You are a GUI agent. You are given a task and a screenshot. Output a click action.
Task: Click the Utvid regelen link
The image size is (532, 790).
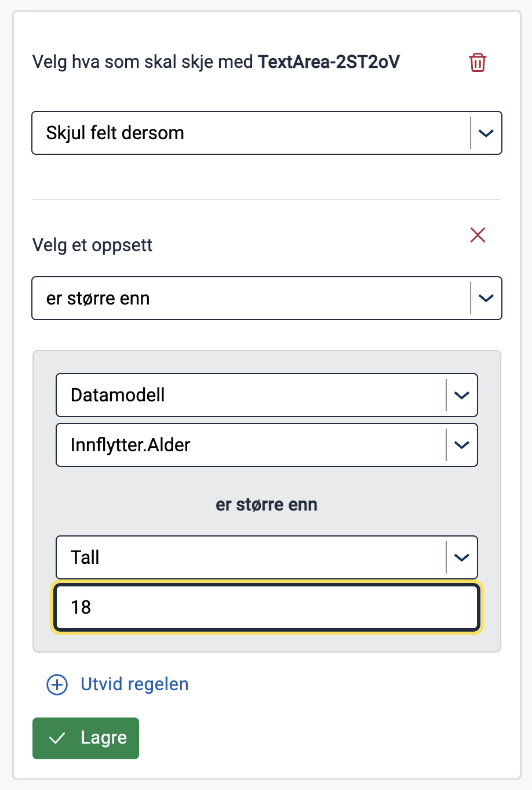(x=134, y=684)
